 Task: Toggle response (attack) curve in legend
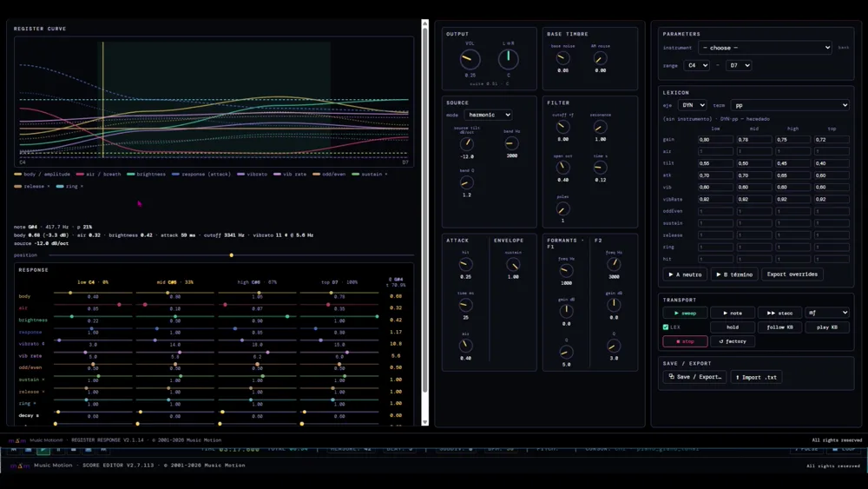201,174
